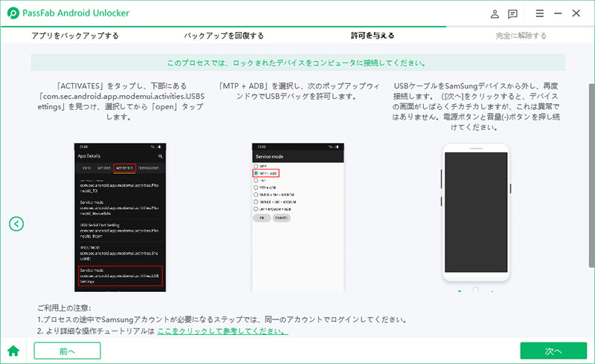Click the PassFab logo icon

(x=13, y=13)
